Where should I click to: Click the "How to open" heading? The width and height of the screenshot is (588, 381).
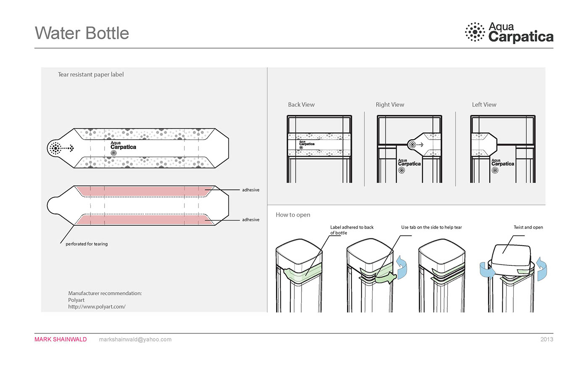coord(293,215)
